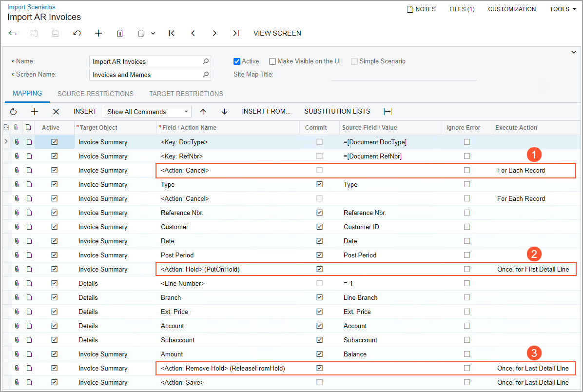
Task: Move row up with up arrow icon
Action: pyautogui.click(x=203, y=112)
